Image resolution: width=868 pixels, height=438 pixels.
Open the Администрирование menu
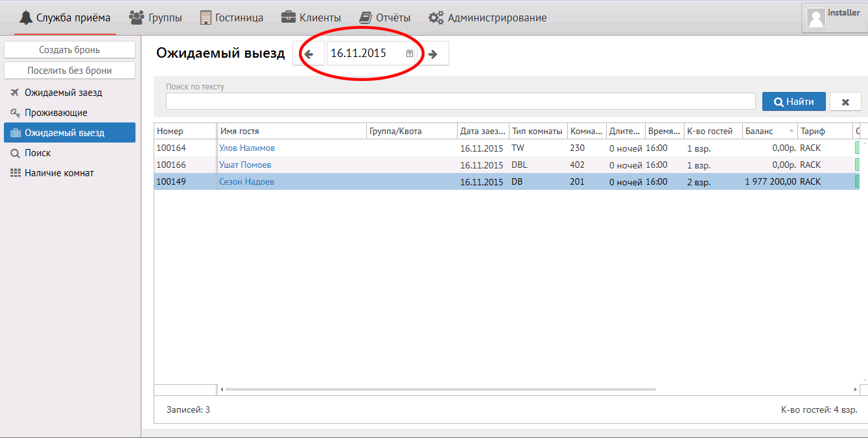(x=487, y=17)
